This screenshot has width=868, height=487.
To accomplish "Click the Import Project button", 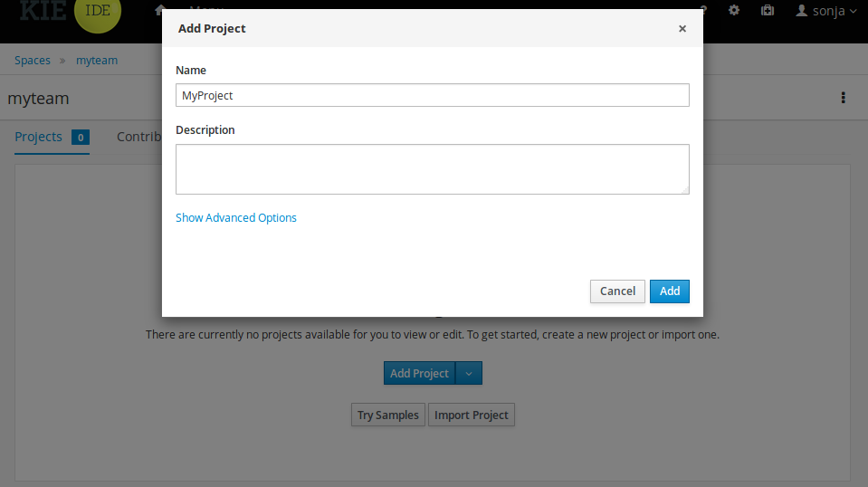I will coord(472,415).
